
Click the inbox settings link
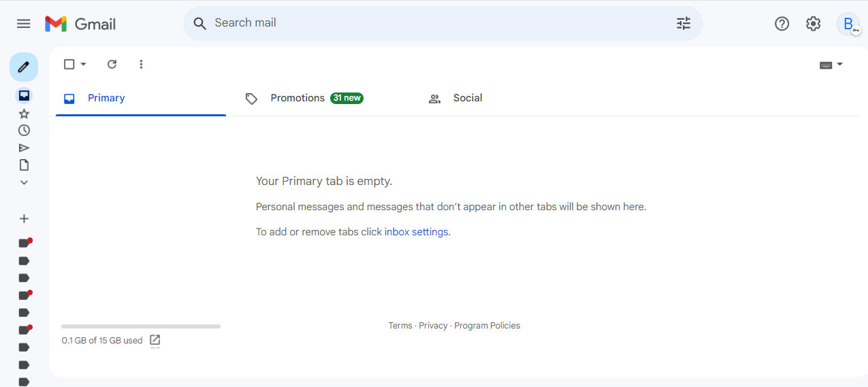417,232
